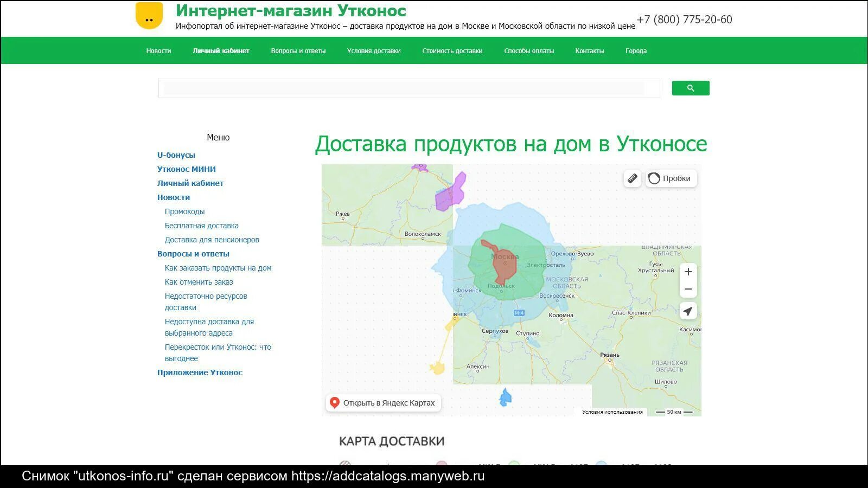
Task: Open Приложение Утконос sidebar link
Action: click(200, 373)
